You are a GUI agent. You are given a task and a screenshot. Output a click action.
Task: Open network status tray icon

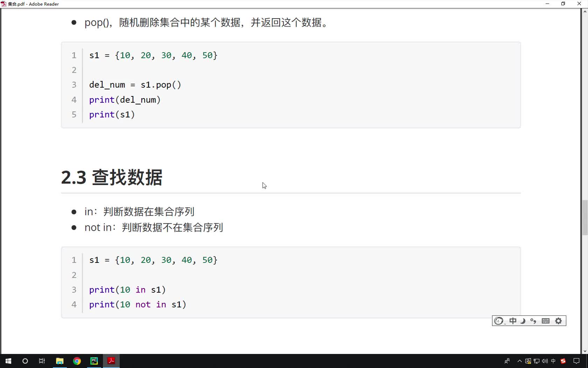pyautogui.click(x=537, y=361)
